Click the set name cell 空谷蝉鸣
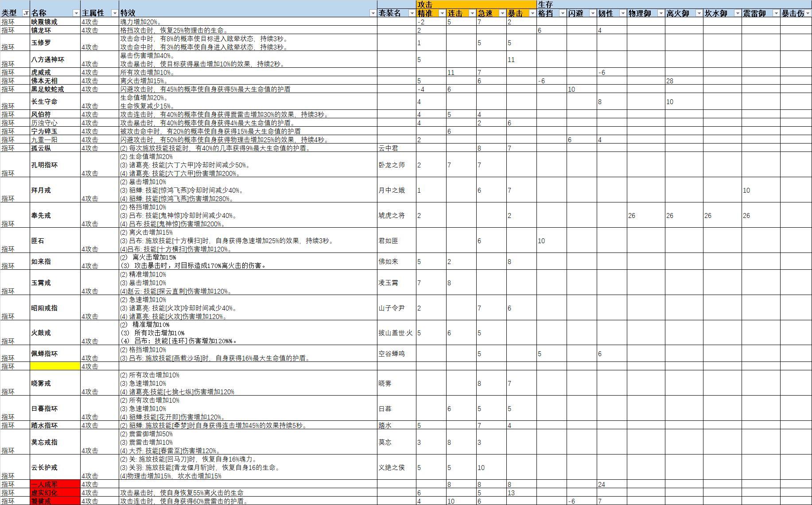The image size is (812, 505). (x=396, y=353)
